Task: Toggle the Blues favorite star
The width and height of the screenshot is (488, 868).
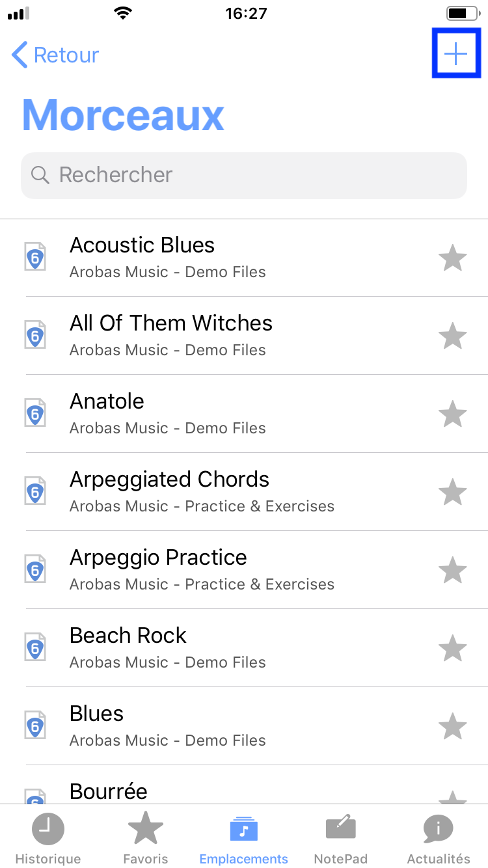Action: tap(452, 726)
